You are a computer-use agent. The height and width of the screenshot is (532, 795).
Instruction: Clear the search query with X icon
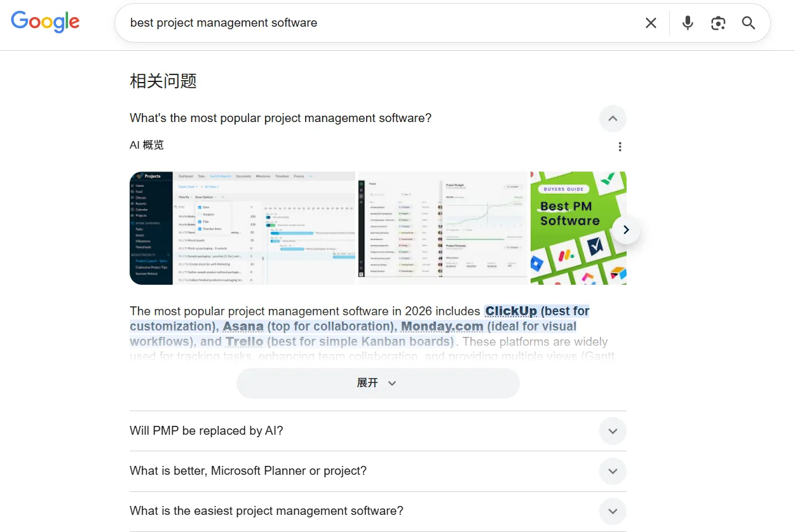(651, 23)
